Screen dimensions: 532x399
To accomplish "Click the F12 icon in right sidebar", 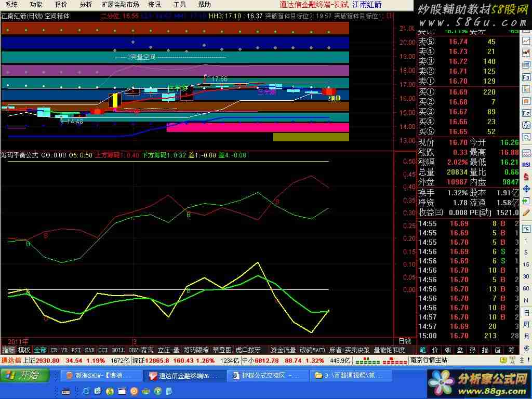I will [x=526, y=113].
